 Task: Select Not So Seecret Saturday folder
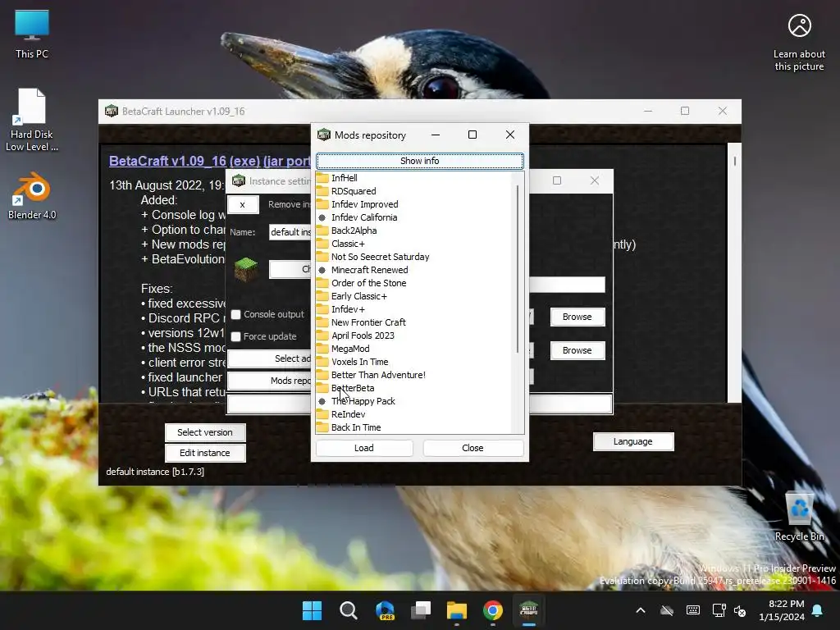pos(380,257)
